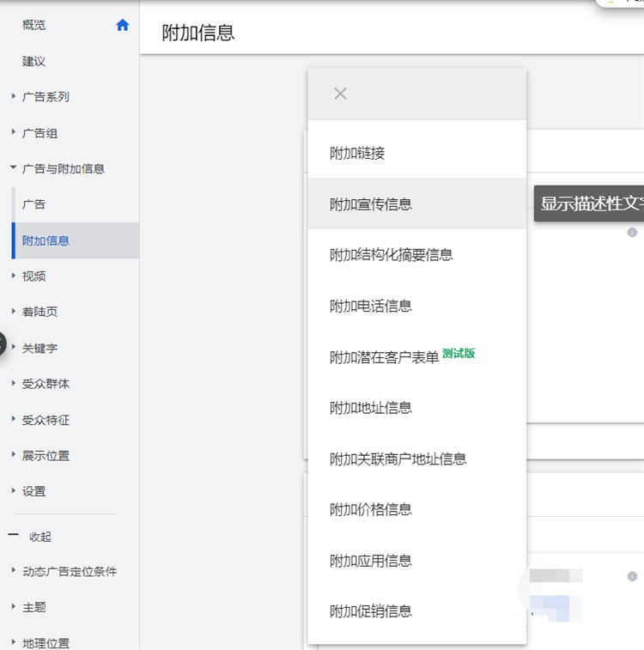Expand the 受众群体 section arrow

(13, 383)
